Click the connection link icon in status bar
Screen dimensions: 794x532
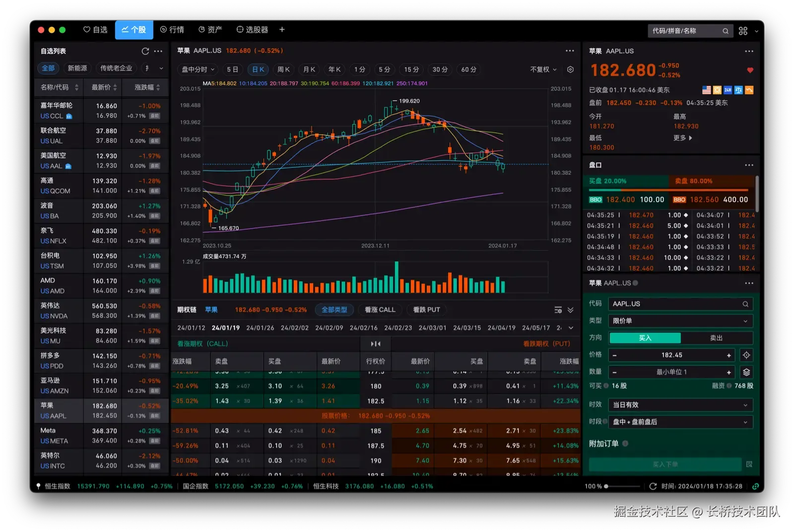755,486
